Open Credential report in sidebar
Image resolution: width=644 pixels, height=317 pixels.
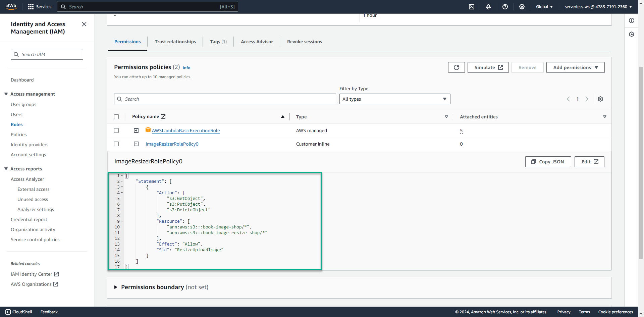(29, 219)
